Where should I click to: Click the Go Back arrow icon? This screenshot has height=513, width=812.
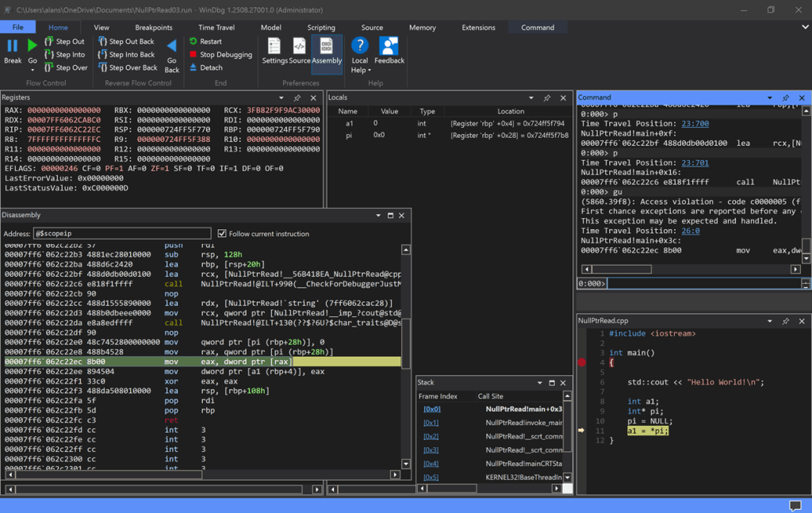pos(171,47)
